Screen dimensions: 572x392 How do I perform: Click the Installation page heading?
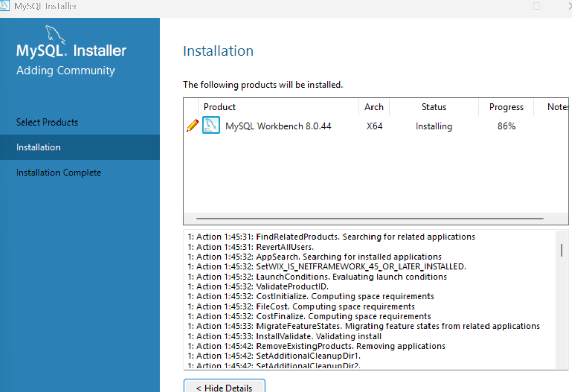pyautogui.click(x=218, y=51)
